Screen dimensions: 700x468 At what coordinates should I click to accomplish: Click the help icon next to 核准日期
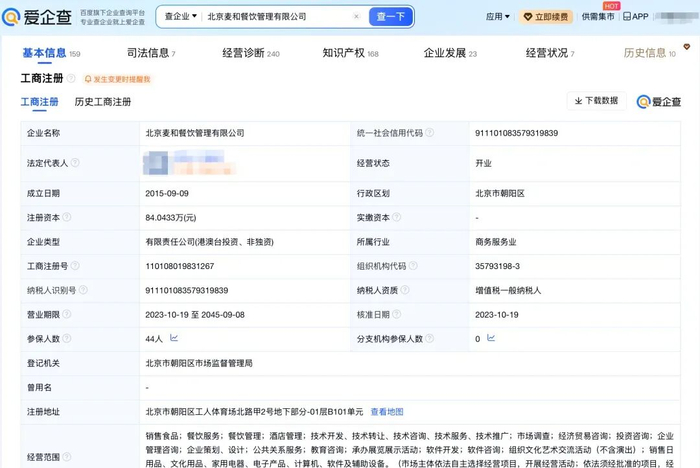[396, 314]
